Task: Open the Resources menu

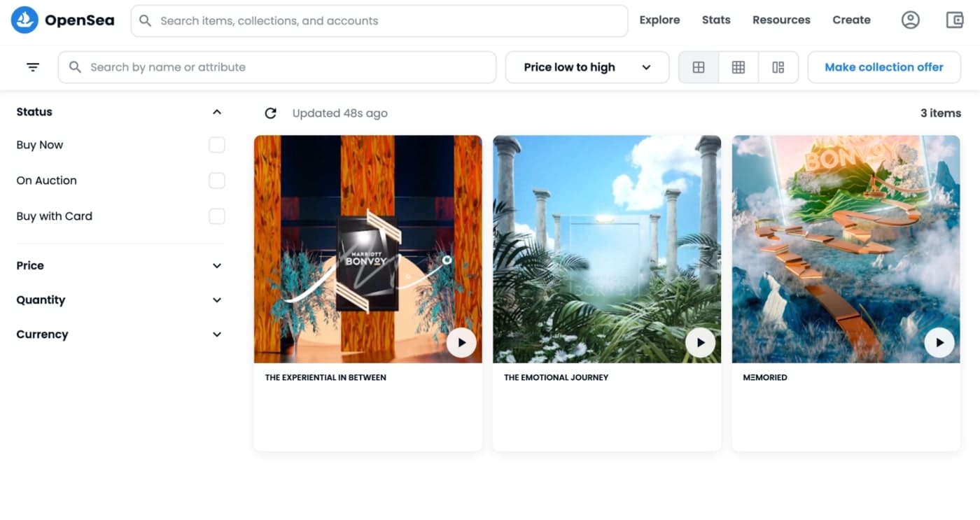Action: (x=781, y=20)
